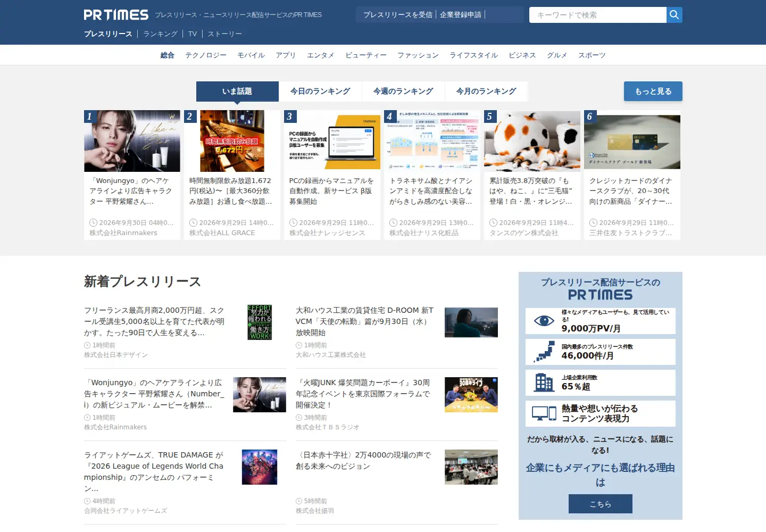Open the PR TIMES logo homepage
Viewport: 766px width, 532px height.
point(116,15)
